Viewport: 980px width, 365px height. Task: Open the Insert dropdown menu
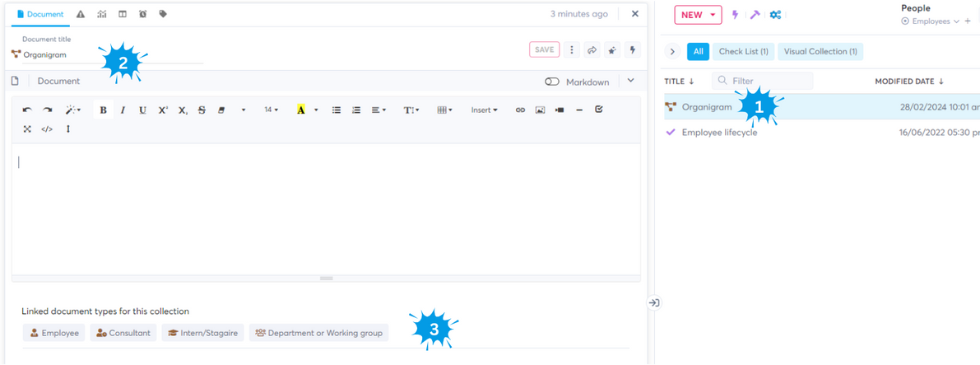484,110
